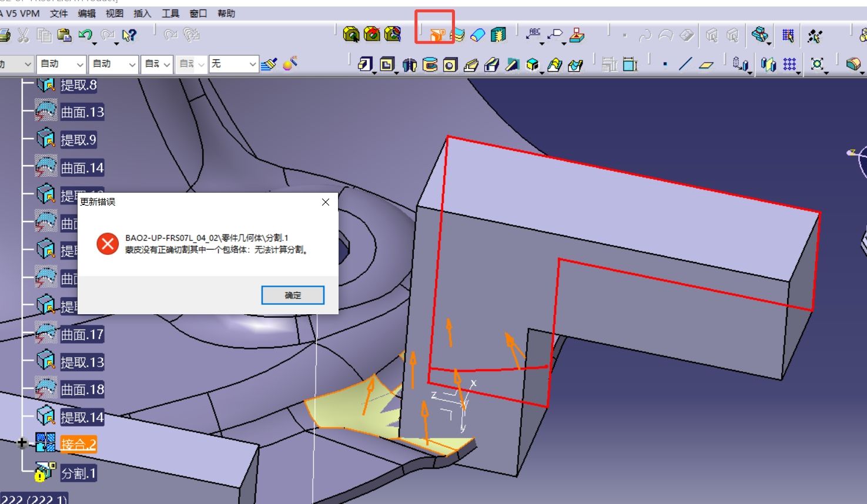Viewport: 867px width, 504px height.
Task: Open the Pocket tool sub-menu arrow
Action: point(396,72)
